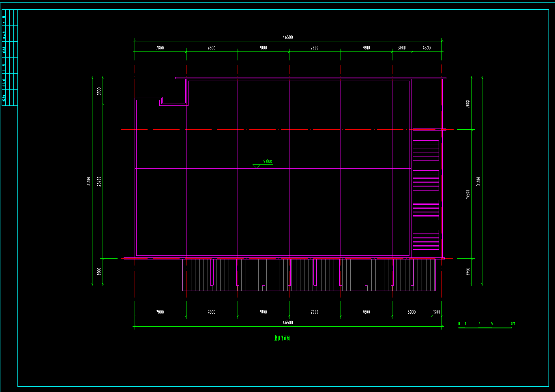Select the 31200 dimension on right side
Screen dimensions: 555x392
point(478,181)
